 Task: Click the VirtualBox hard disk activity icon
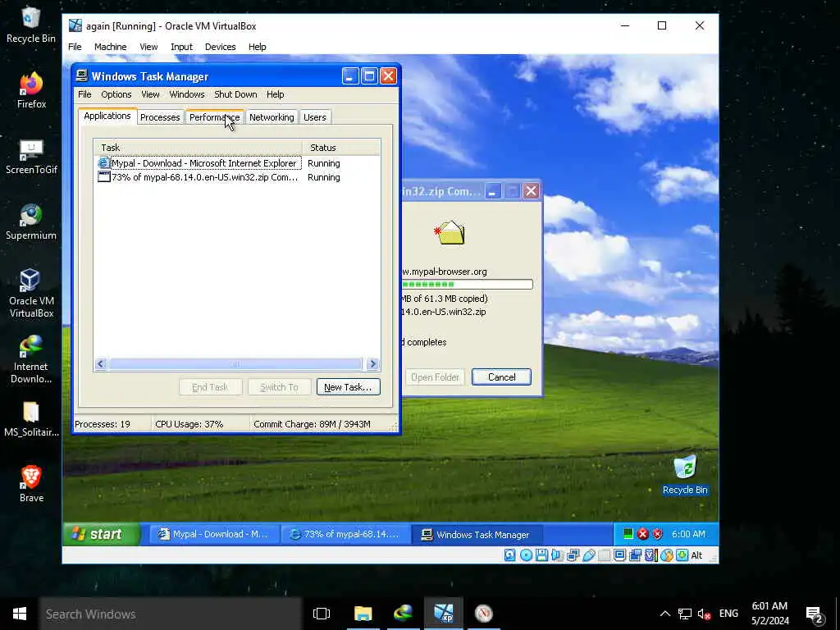point(510,555)
